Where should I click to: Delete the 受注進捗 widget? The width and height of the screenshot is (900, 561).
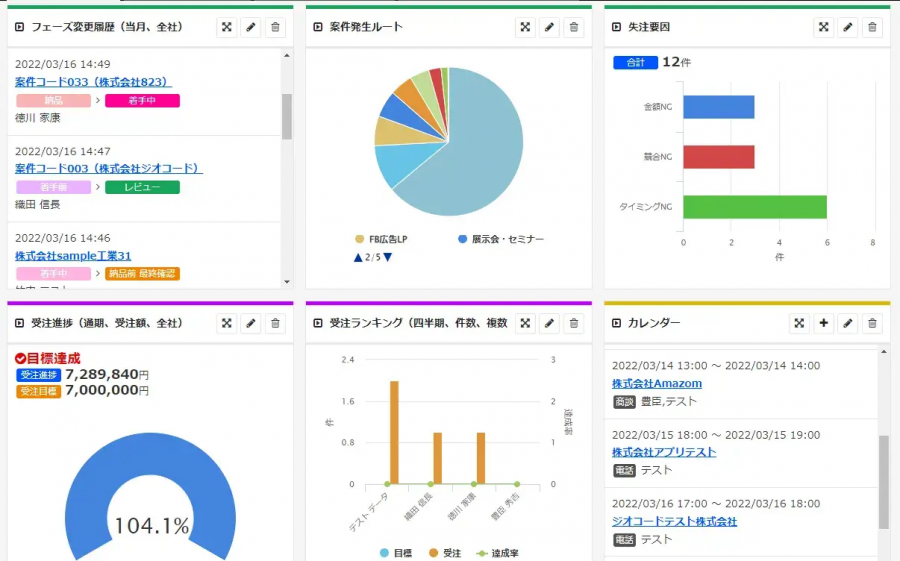point(275,323)
